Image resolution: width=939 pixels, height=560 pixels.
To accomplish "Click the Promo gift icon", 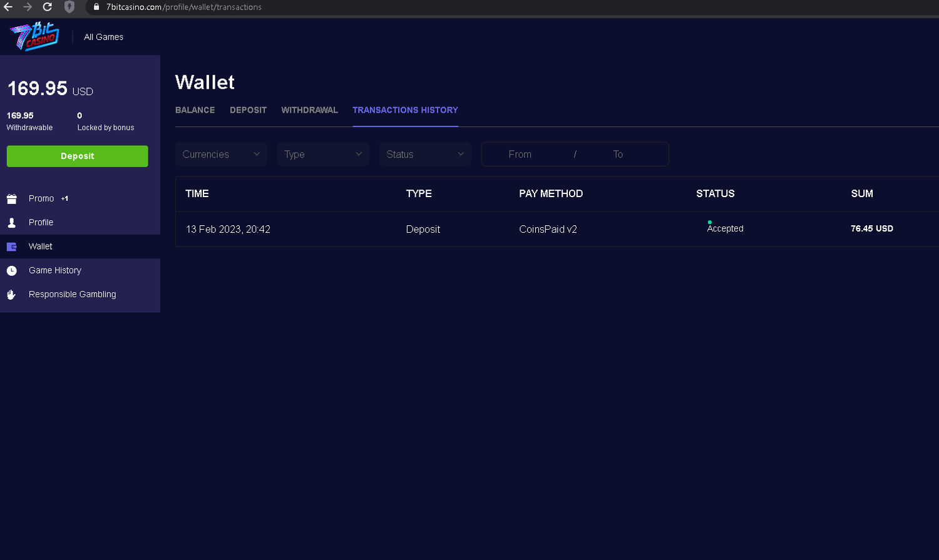I will pyautogui.click(x=12, y=199).
